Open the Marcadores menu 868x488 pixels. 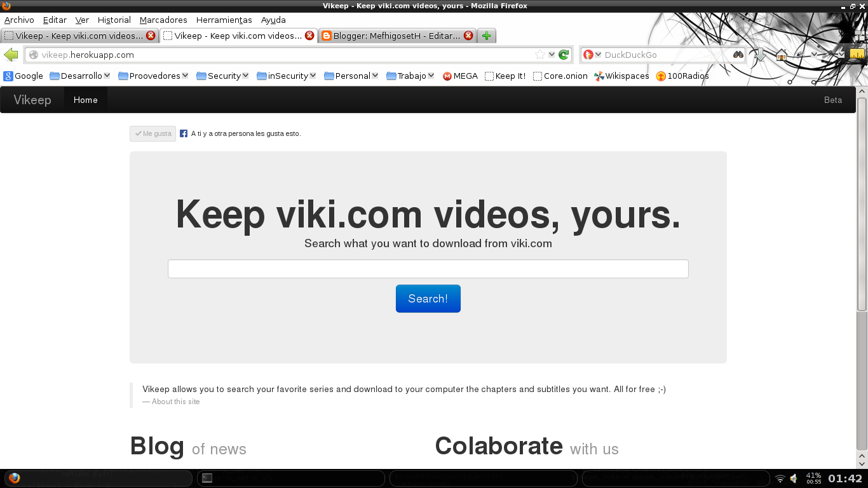pyautogui.click(x=163, y=20)
